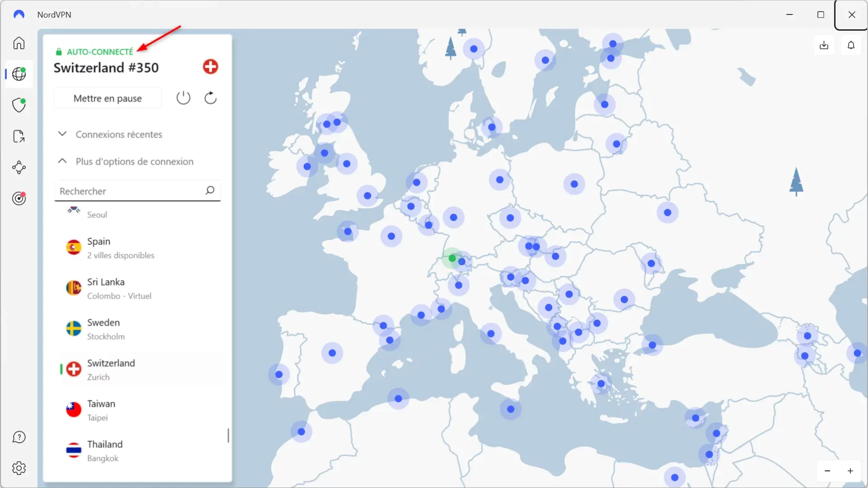The image size is (868, 488).
Task: Minimize the NordVPN window
Action: click(x=789, y=14)
